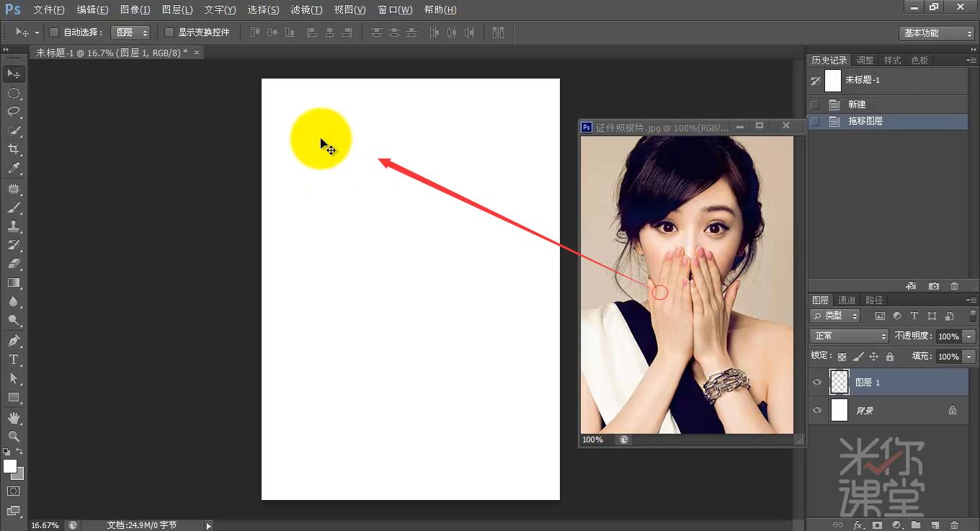
Task: Select the Horizontal Type tool
Action: coord(13,360)
